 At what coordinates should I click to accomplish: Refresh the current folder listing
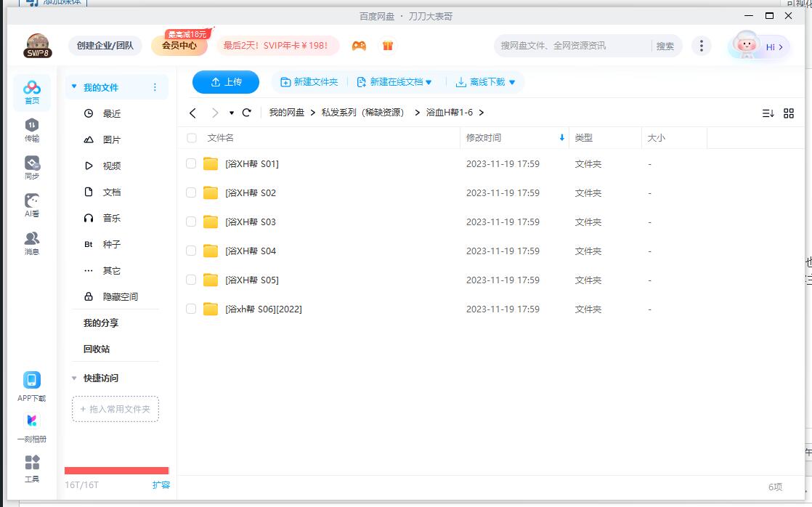click(x=247, y=113)
